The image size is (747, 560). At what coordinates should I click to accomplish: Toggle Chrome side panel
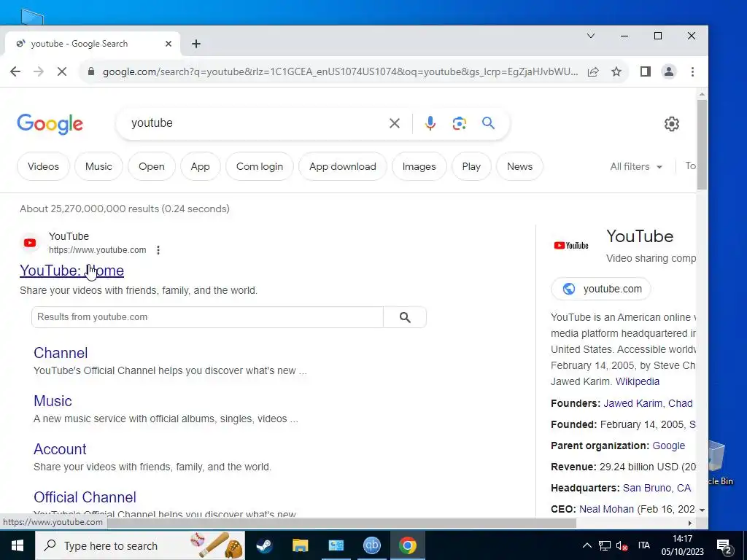coord(646,71)
